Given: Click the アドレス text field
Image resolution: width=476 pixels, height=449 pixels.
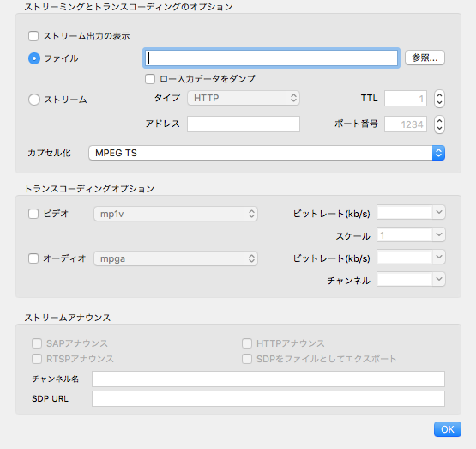Looking at the screenshot, I should click(244, 124).
